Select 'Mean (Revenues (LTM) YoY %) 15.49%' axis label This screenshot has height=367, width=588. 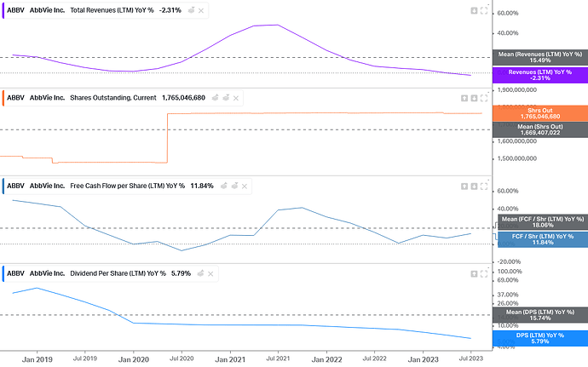540,57
